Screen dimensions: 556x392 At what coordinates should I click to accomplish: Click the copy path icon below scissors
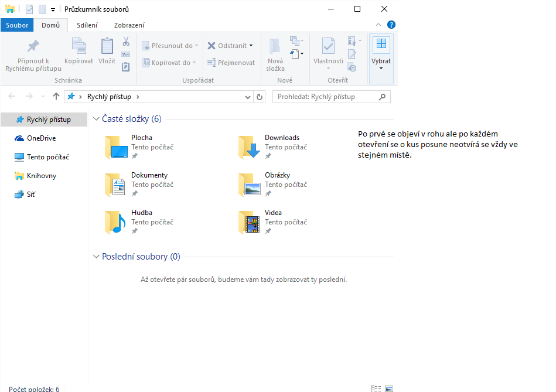coord(126,54)
